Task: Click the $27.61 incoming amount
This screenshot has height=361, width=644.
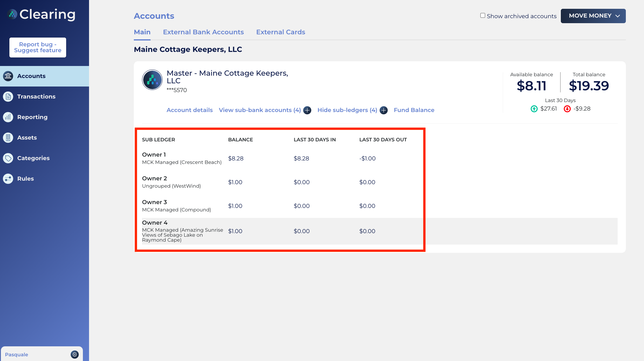Action: pos(549,109)
